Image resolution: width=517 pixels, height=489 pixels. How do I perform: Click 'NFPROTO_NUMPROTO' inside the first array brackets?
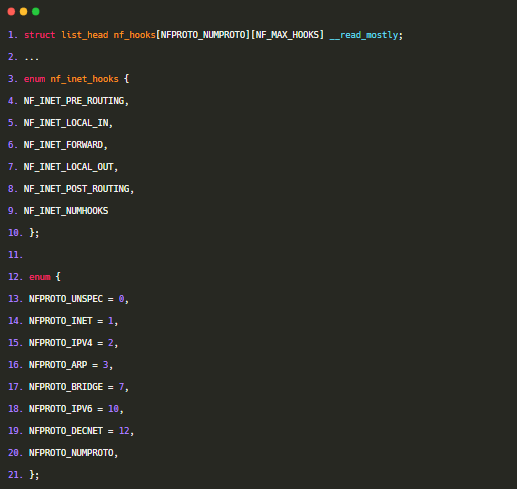coord(203,35)
